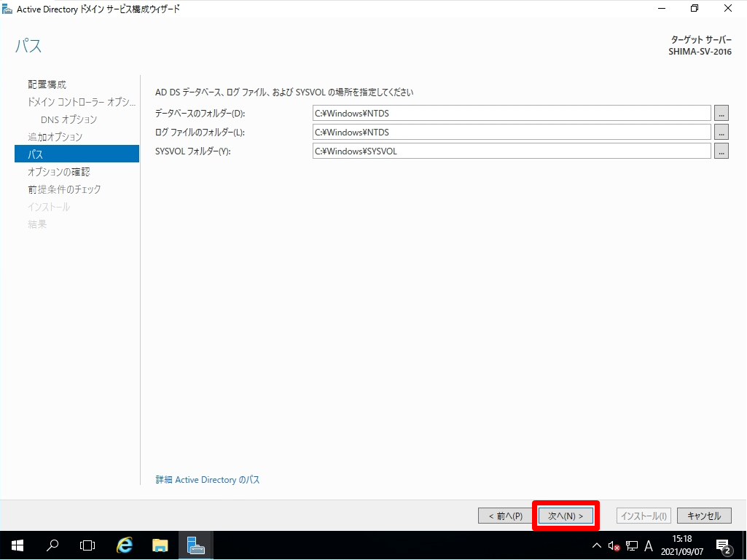This screenshot has height=560, width=747.
Task: Click the SHIMA-SV-2016 target server name
Action: click(700, 52)
